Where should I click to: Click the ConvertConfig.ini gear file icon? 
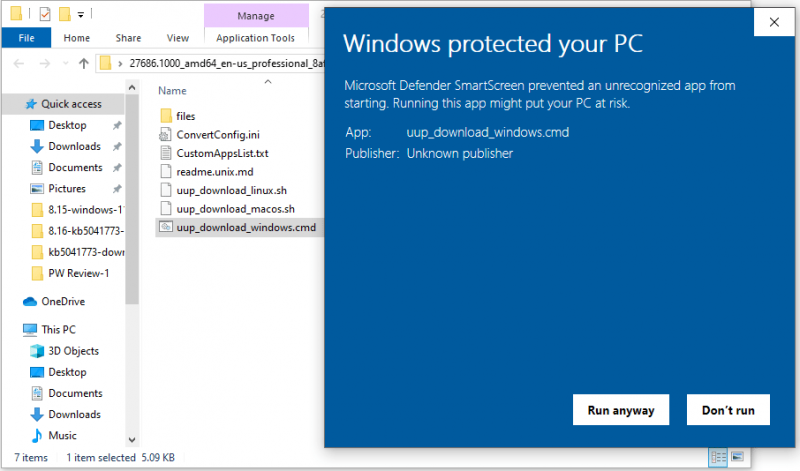[x=165, y=135]
